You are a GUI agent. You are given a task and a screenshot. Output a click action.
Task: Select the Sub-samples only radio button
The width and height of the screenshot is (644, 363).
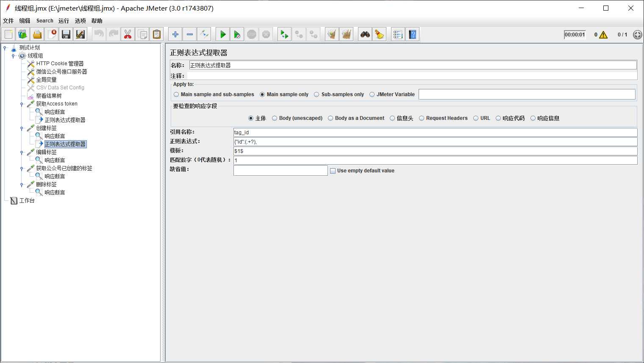coord(316,94)
